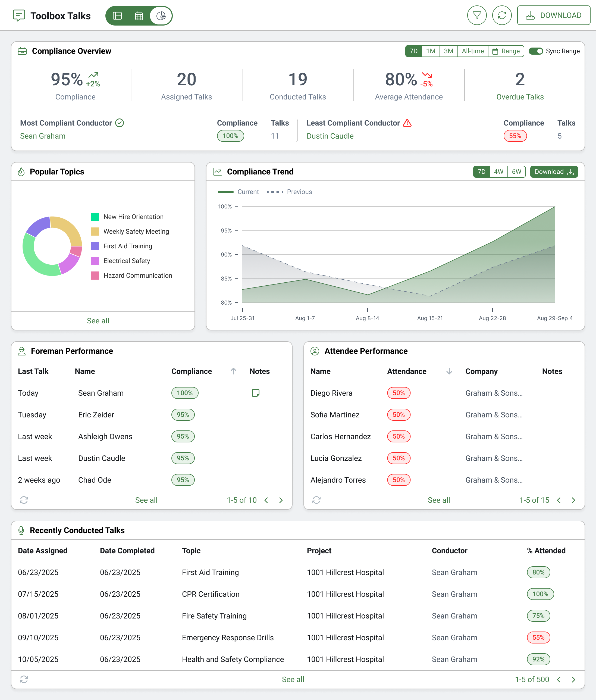
Task: Select 1M range in Compliance Overview
Action: [431, 51]
